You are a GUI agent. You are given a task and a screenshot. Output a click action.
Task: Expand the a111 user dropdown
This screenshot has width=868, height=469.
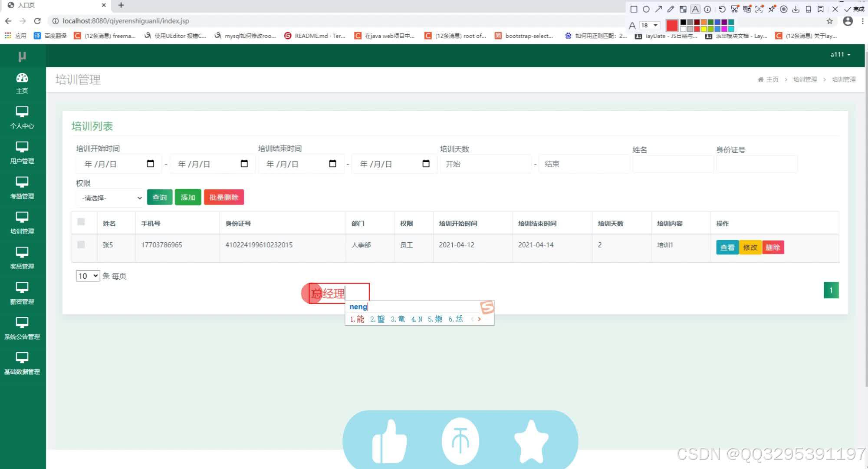tap(840, 55)
